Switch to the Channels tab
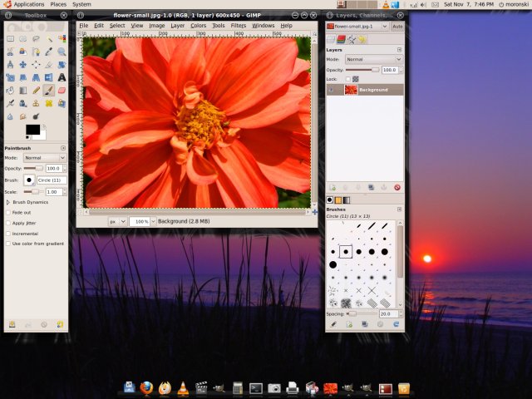This screenshot has height=399, width=532. pos(341,39)
